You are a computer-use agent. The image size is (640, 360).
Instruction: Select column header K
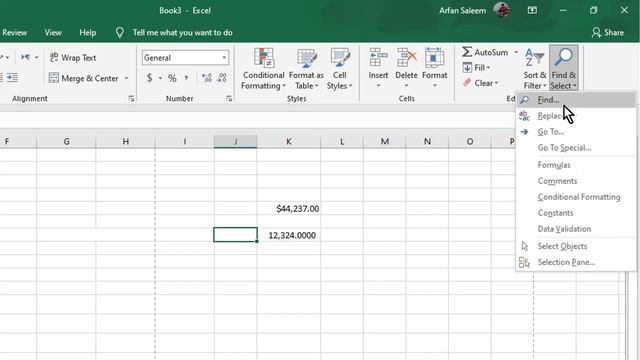coord(289,141)
